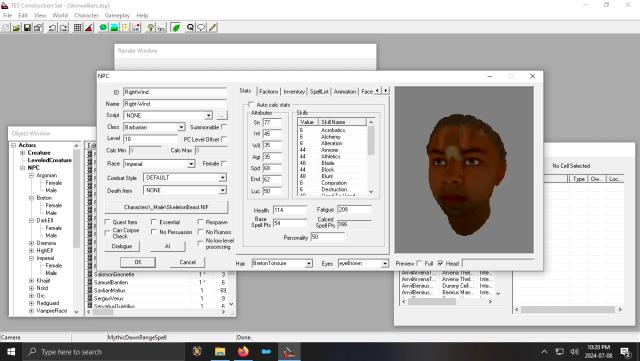
Task: Open Firefox from the taskbar
Action: (x=243, y=352)
